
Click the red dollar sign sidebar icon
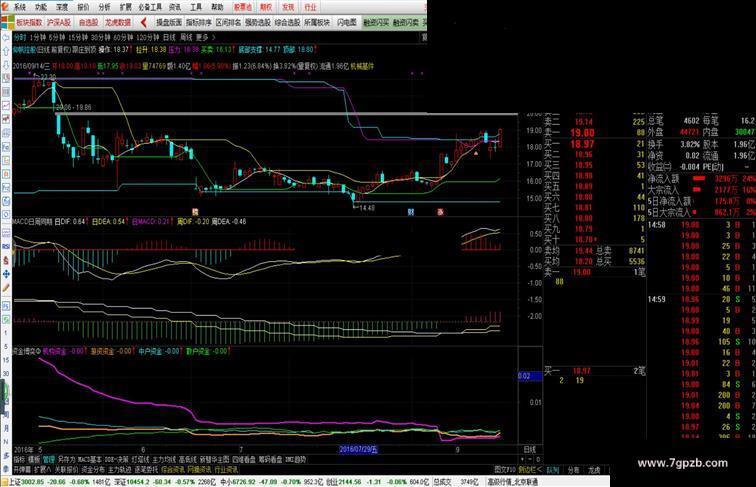tap(6, 260)
